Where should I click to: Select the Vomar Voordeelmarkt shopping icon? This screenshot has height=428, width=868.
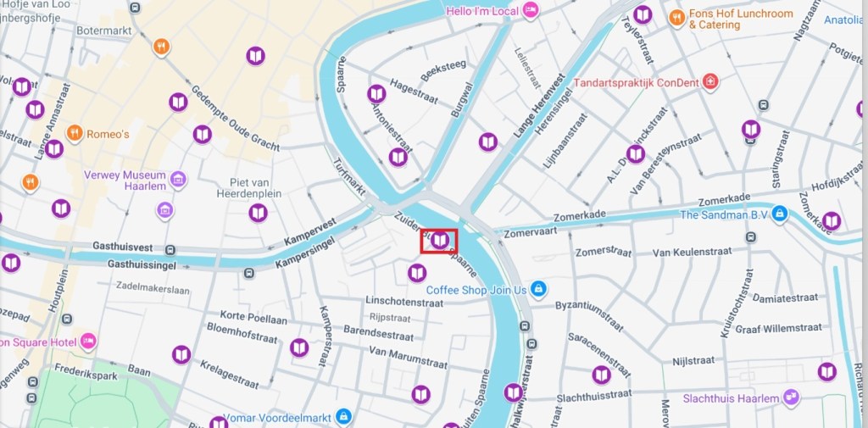pos(343,416)
